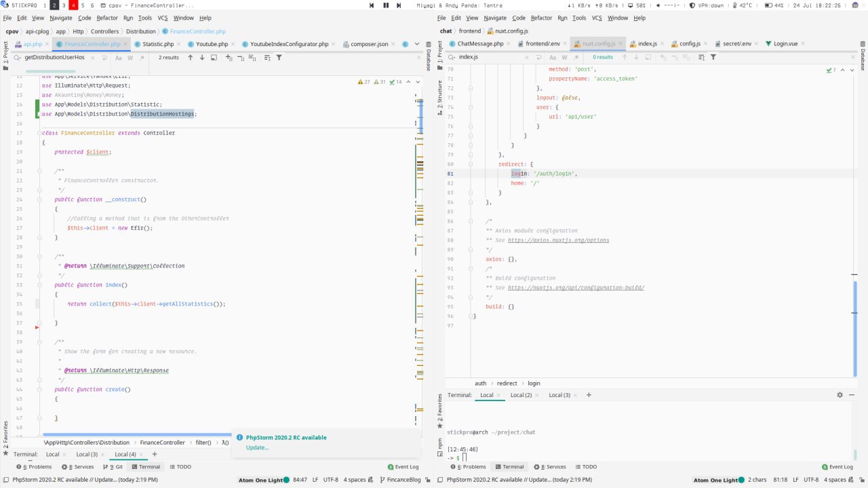Pause music playback in top bar

(x=387, y=5)
